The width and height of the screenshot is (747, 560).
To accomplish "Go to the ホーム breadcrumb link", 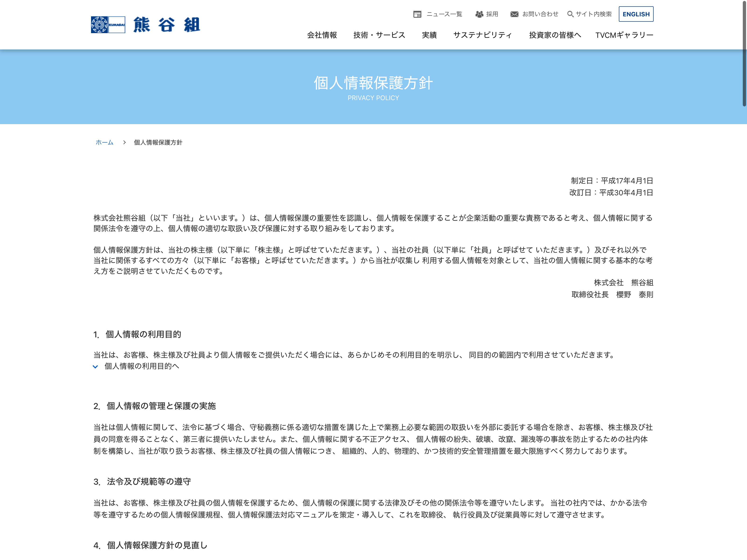I will tap(104, 142).
